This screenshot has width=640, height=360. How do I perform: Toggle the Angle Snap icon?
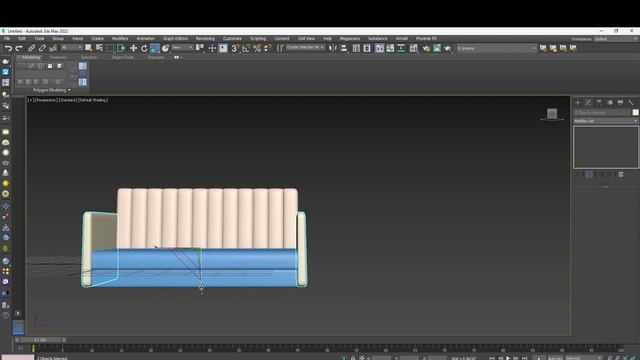coord(246,48)
